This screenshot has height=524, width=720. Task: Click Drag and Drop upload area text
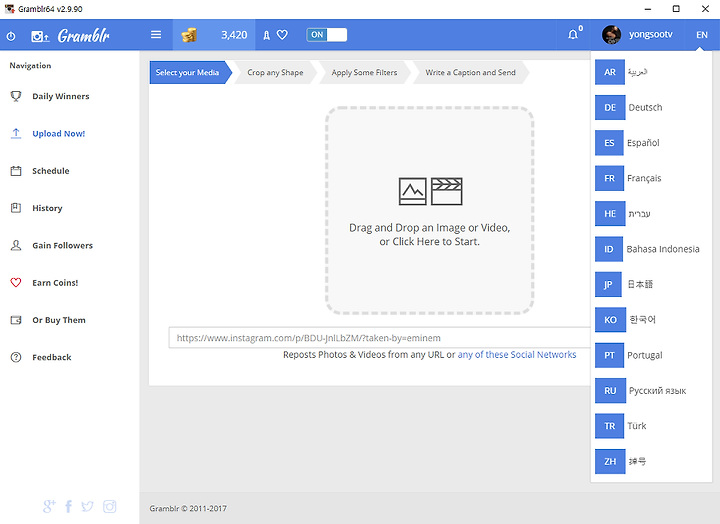click(x=429, y=235)
